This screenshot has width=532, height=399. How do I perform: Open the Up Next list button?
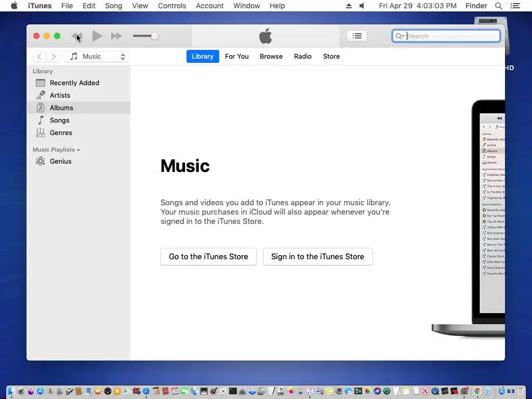(x=357, y=36)
